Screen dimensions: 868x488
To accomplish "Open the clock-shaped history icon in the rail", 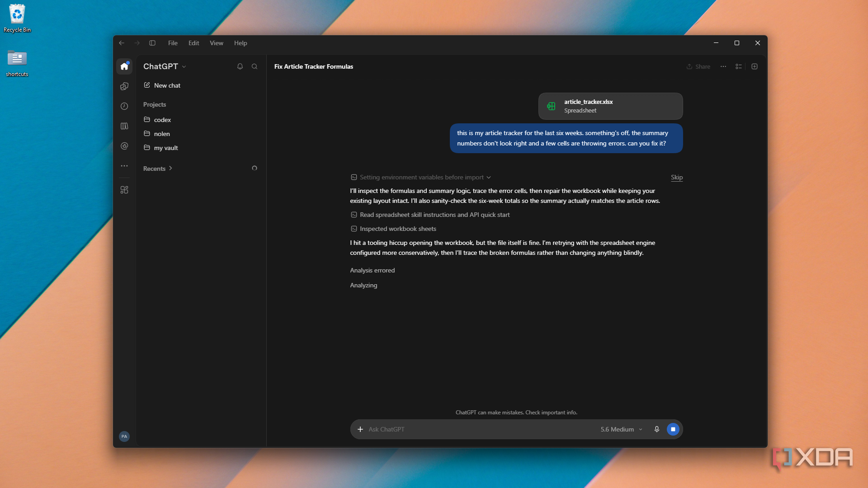I will tap(124, 106).
